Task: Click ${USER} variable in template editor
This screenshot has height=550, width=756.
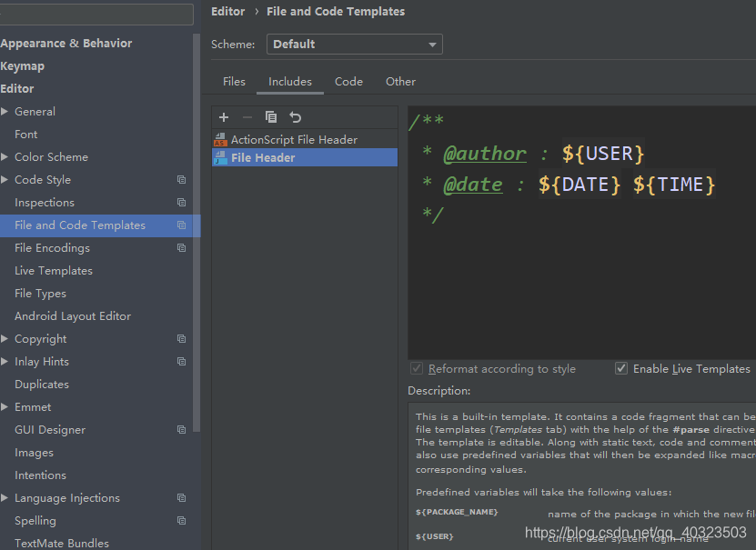Action: click(x=603, y=154)
